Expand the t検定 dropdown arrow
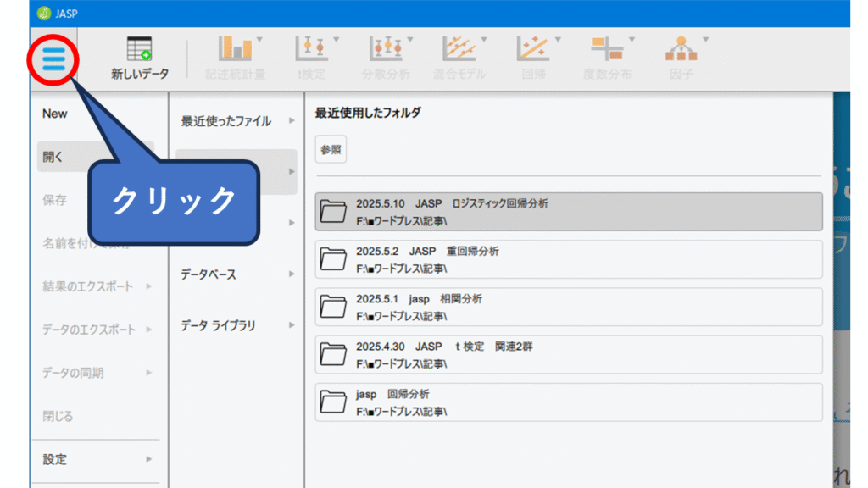868x488 pixels. 336,40
